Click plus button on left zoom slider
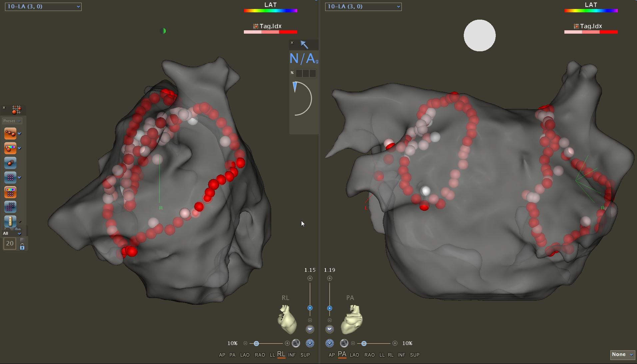 coord(310,278)
